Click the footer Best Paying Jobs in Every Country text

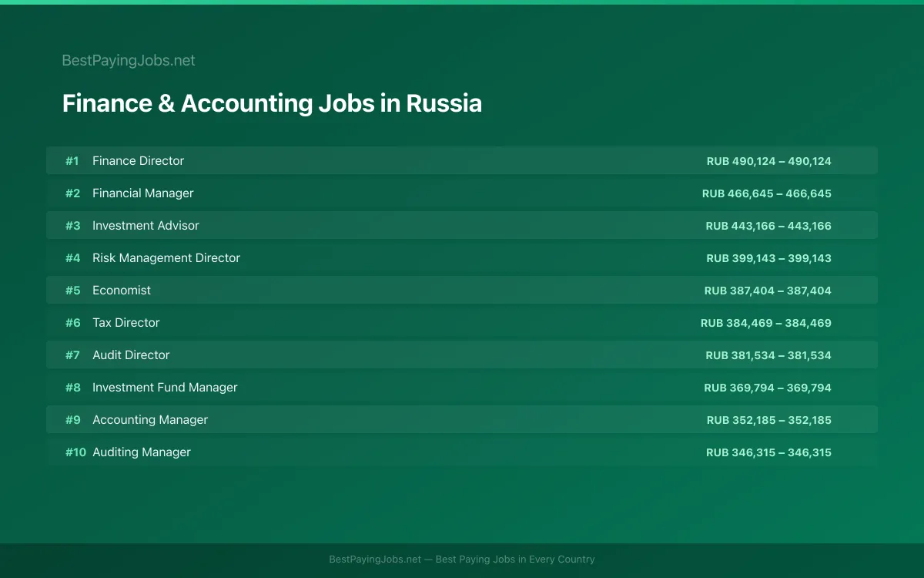515,560
